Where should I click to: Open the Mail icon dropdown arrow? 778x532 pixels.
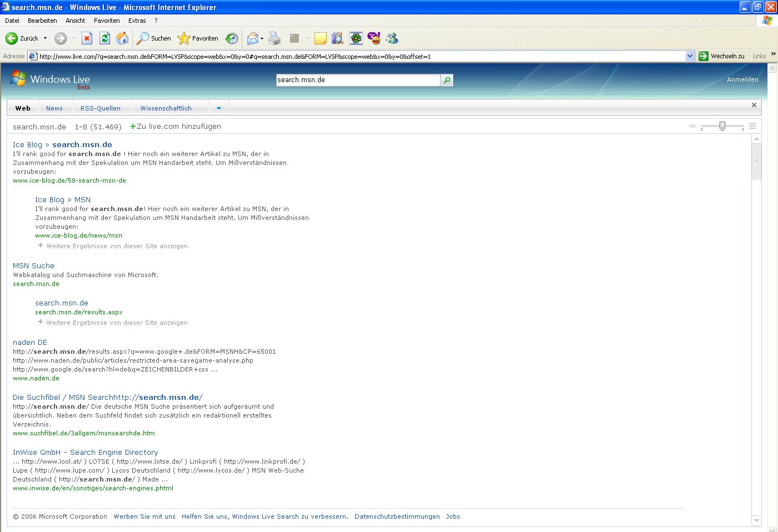tap(262, 38)
